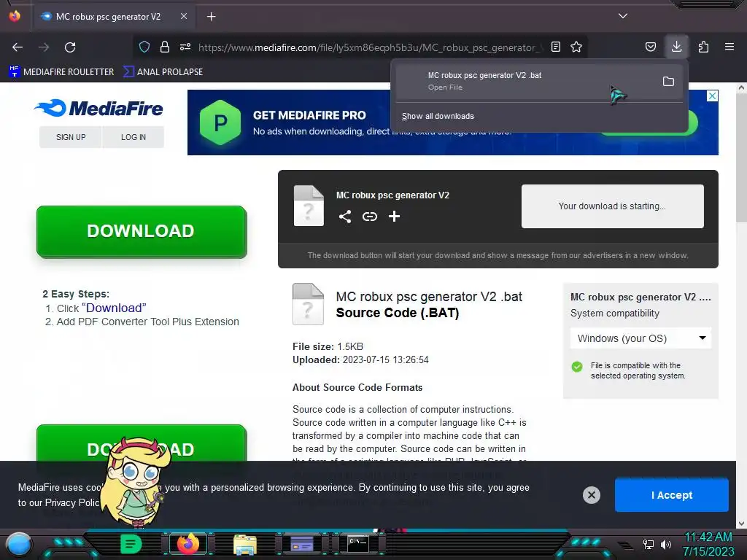Toggle the Firefox downloads panel

676,47
